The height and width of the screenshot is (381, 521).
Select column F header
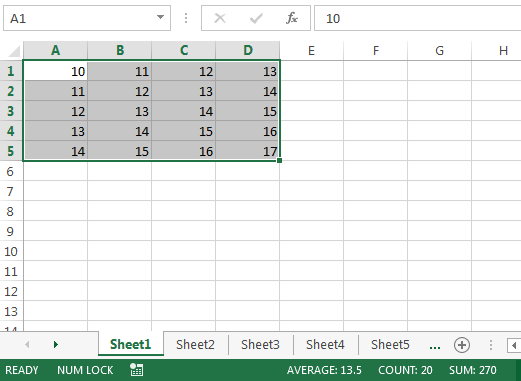pos(376,51)
